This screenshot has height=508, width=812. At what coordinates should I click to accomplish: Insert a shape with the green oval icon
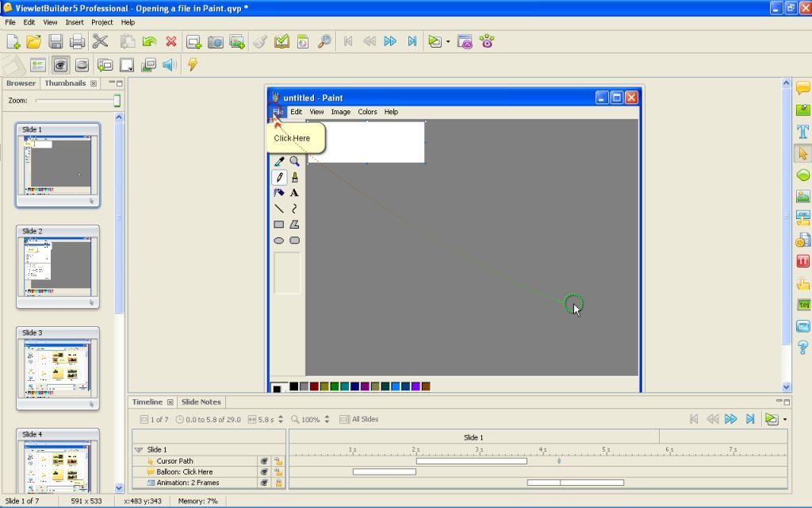803,175
